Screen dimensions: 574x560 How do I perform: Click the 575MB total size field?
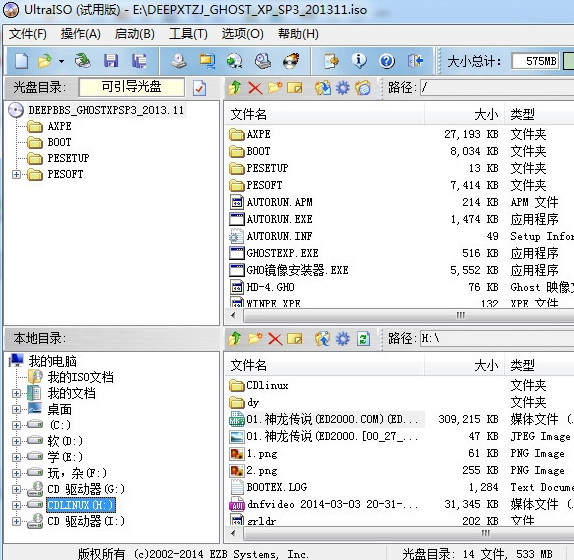tap(535, 61)
